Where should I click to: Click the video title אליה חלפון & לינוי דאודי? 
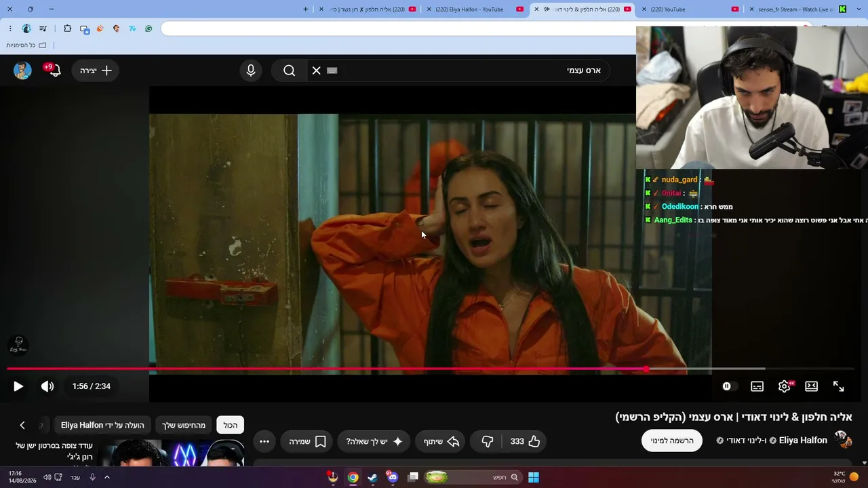coord(734,417)
